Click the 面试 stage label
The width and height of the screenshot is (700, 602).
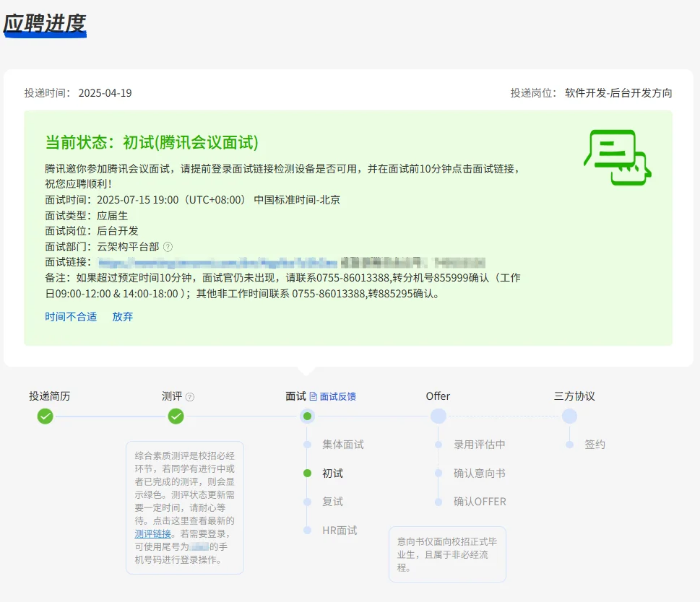[x=295, y=396]
